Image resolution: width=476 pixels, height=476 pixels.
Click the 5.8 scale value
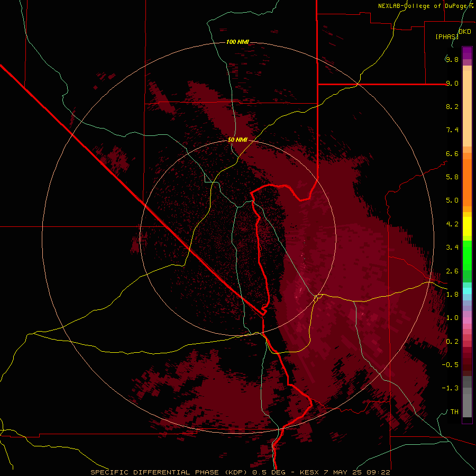[x=452, y=177]
